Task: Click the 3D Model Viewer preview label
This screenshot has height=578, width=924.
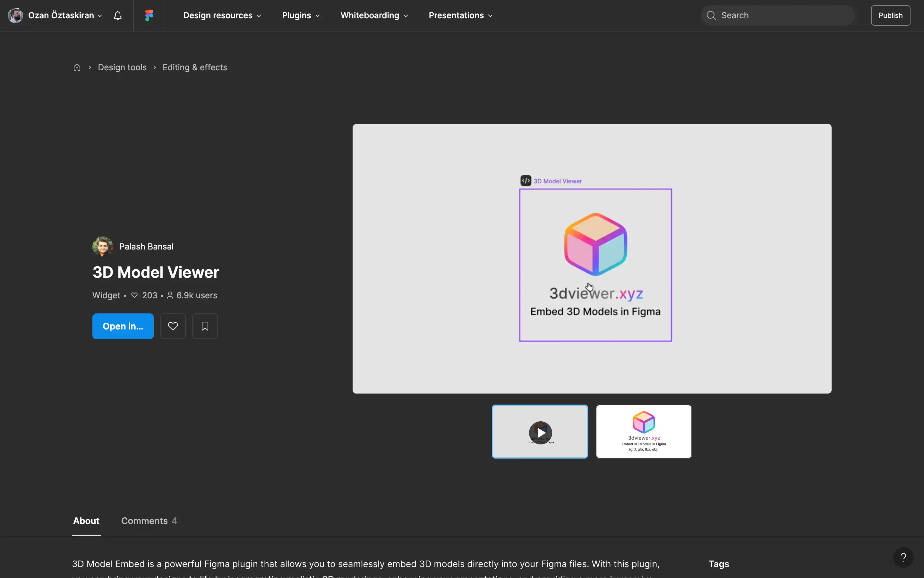Action: click(558, 181)
